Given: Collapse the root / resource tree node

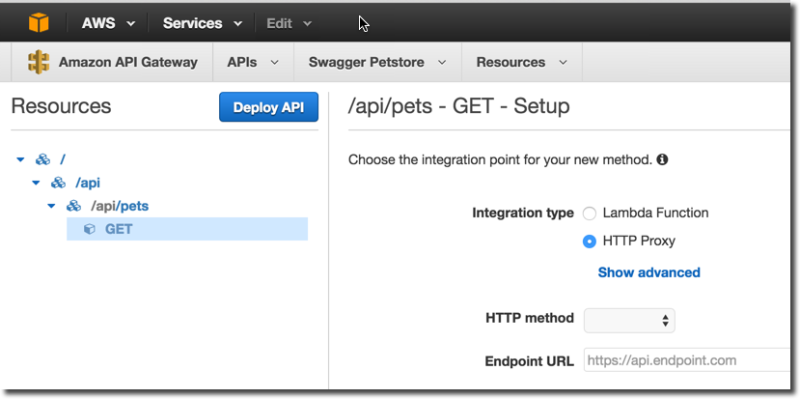Looking at the screenshot, I should 20,160.
